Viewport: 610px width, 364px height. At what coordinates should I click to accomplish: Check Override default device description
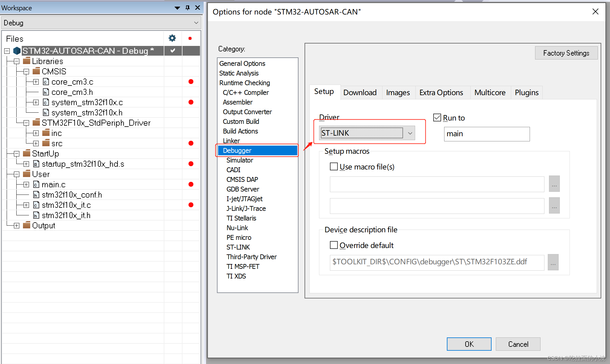click(334, 245)
